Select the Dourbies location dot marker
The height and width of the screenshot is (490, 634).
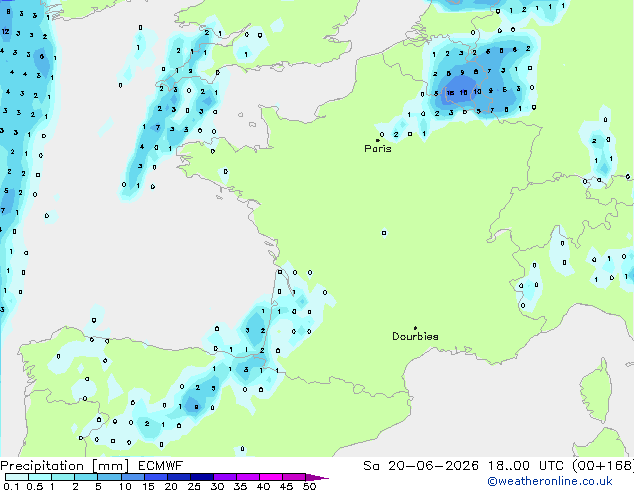(x=415, y=328)
